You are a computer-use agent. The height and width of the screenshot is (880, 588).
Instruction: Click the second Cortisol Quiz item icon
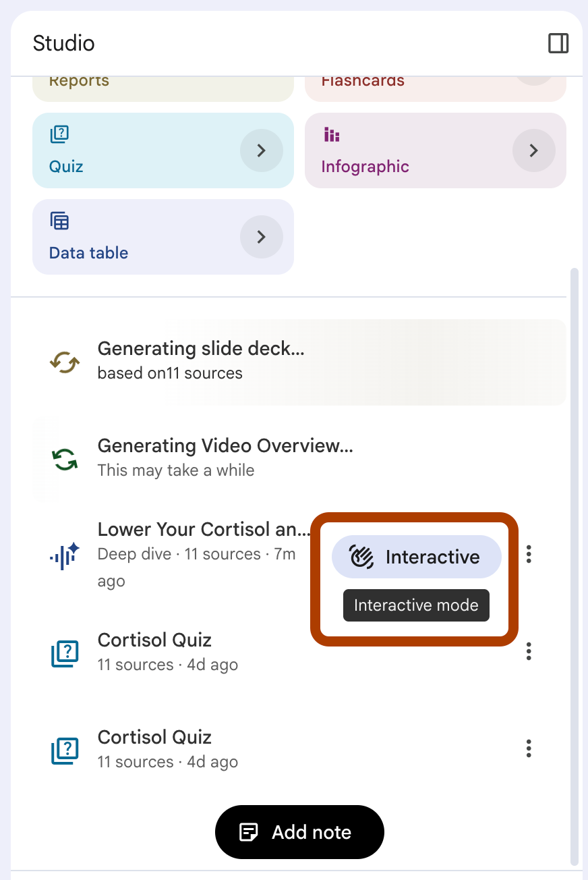pyautogui.click(x=65, y=750)
